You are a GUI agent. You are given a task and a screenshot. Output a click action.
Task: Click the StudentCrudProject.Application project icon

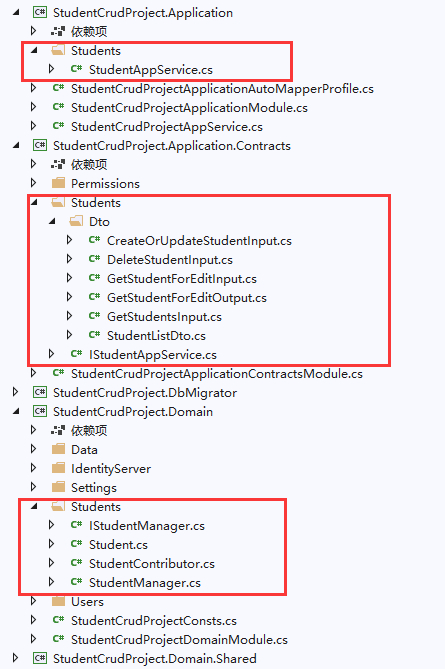point(40,12)
